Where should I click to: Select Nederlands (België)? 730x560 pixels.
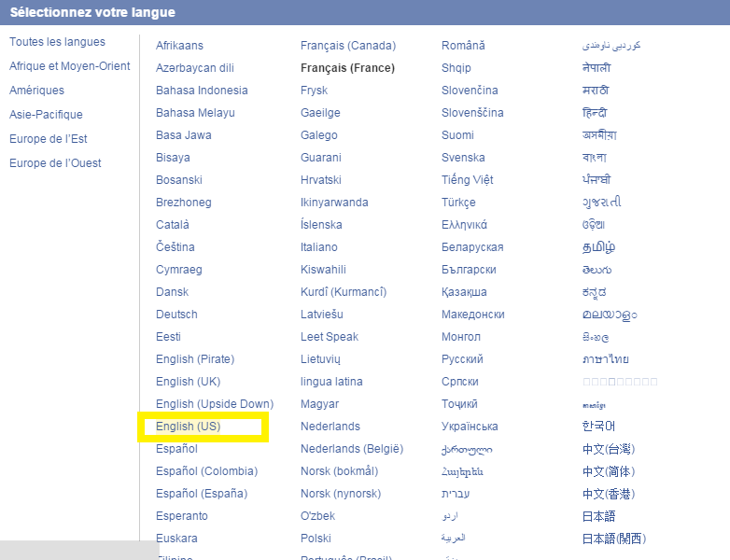click(x=352, y=449)
